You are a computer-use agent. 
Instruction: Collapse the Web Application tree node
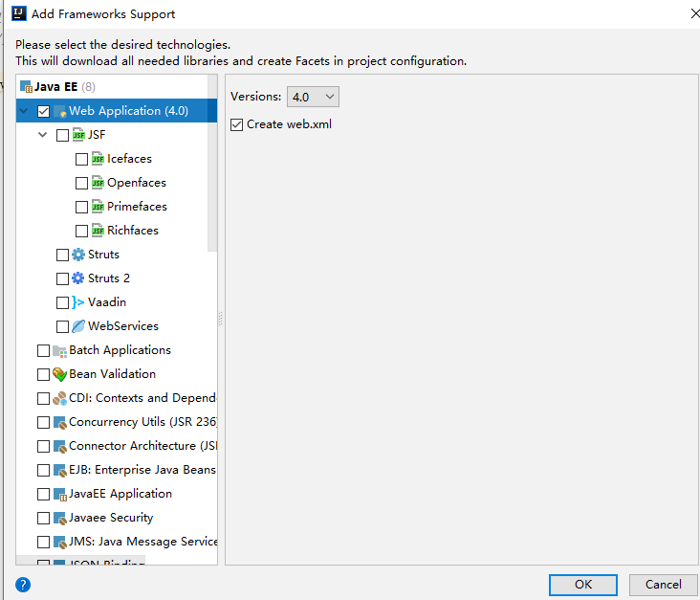pos(24,111)
